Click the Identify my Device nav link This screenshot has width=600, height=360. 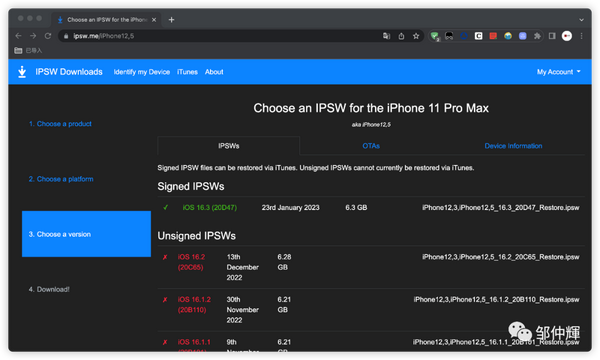point(142,72)
